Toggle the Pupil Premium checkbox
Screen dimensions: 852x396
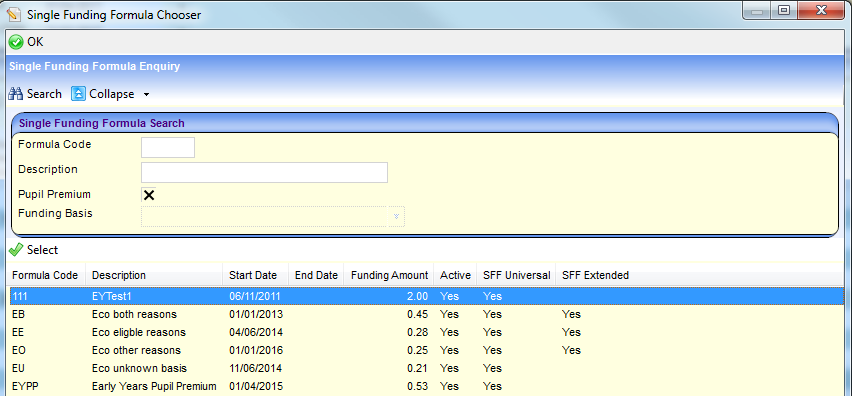(148, 194)
